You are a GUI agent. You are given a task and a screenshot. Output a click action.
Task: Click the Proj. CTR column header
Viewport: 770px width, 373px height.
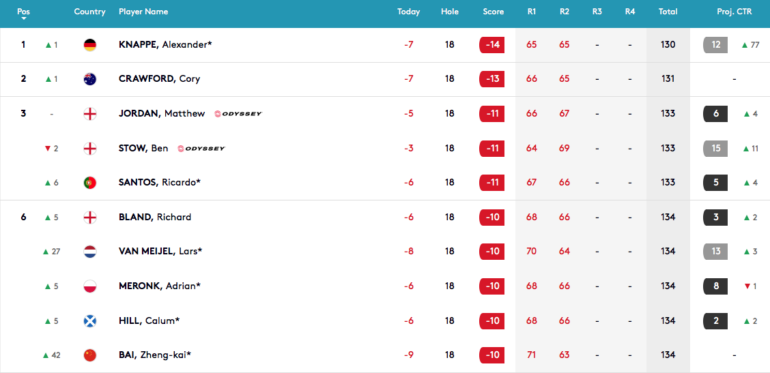pyautogui.click(x=734, y=12)
